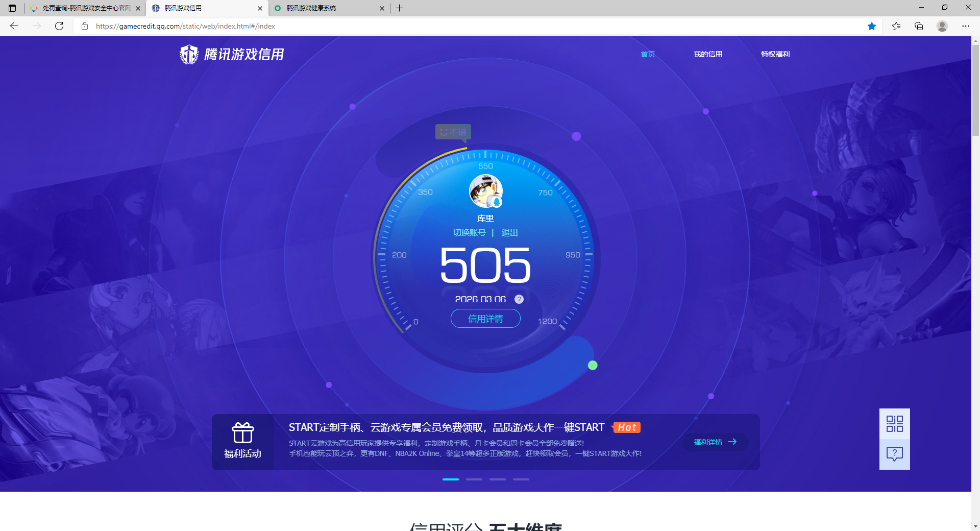Click the 退出 logout link
Viewport: 980px width, 531px height.
(509, 233)
